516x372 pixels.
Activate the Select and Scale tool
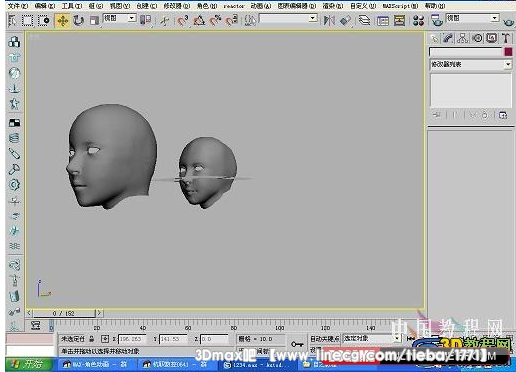94,20
